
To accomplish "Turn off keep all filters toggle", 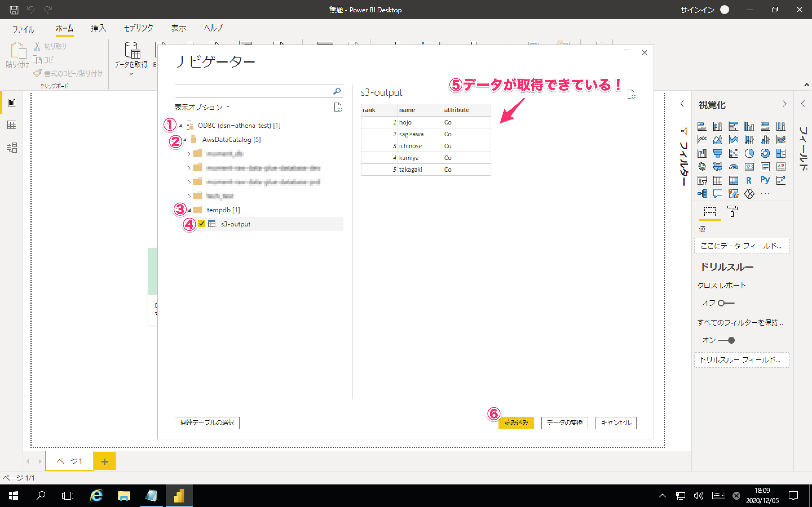I will click(x=726, y=340).
